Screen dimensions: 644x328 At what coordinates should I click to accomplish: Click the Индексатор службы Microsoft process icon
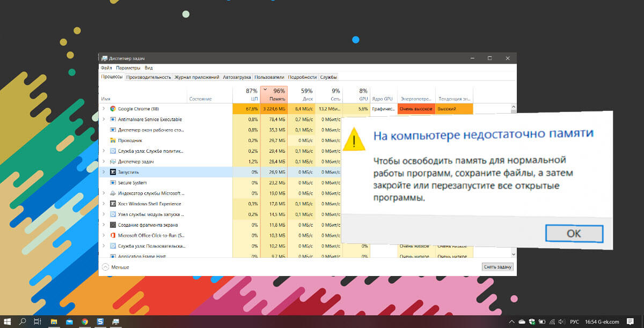click(x=113, y=193)
